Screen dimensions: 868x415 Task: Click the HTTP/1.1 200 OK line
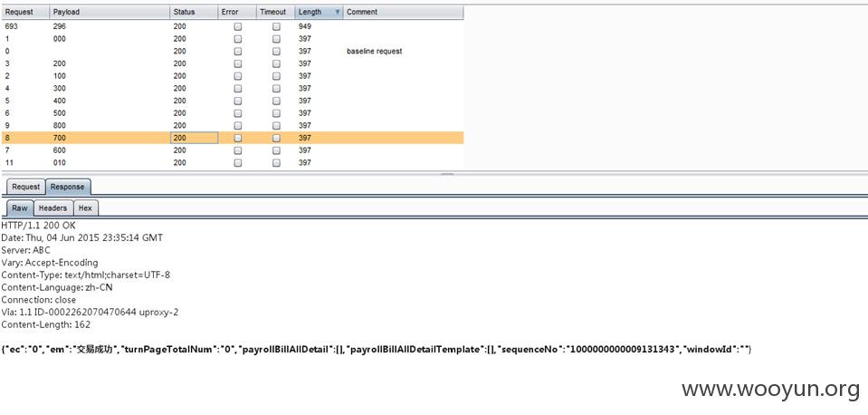(x=38, y=226)
